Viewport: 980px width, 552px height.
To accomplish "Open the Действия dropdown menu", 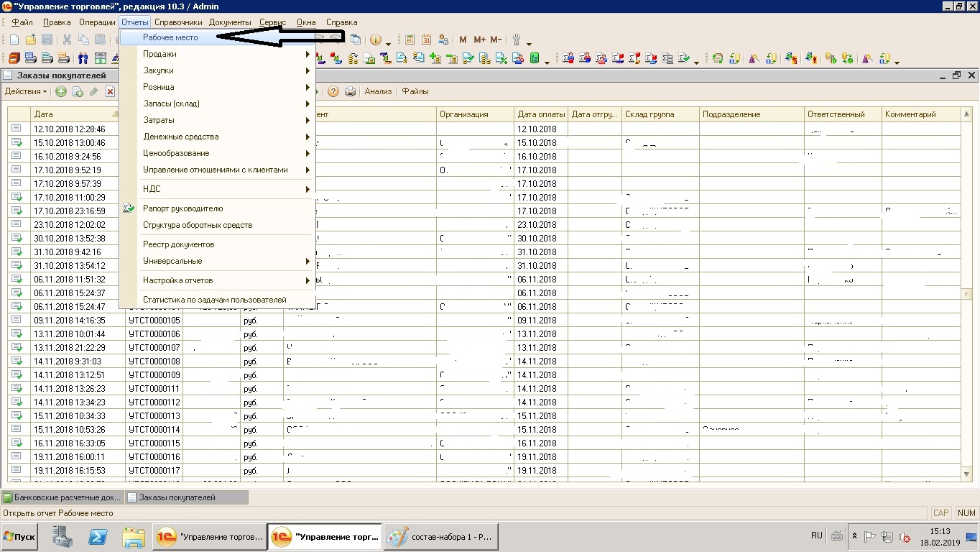I will [25, 91].
